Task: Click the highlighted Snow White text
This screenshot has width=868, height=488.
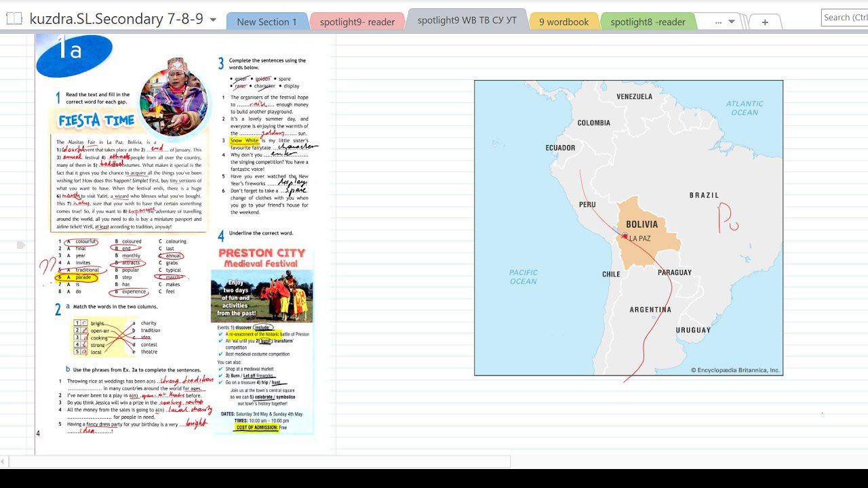Action: pyautogui.click(x=244, y=140)
